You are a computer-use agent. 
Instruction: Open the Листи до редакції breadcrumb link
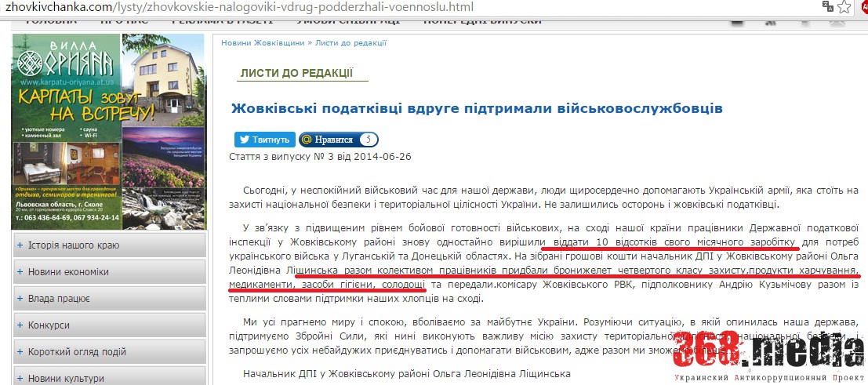tap(350, 43)
